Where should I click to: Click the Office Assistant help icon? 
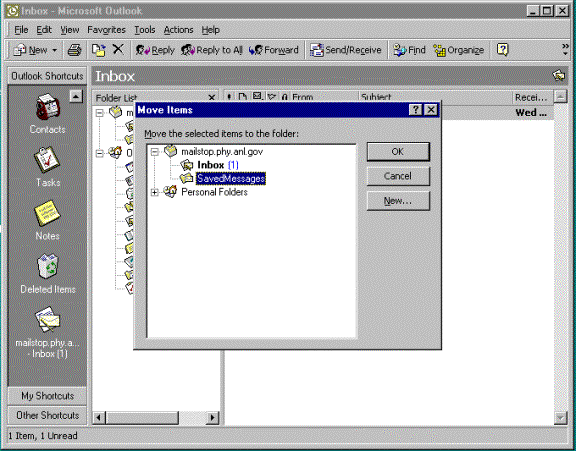502,49
